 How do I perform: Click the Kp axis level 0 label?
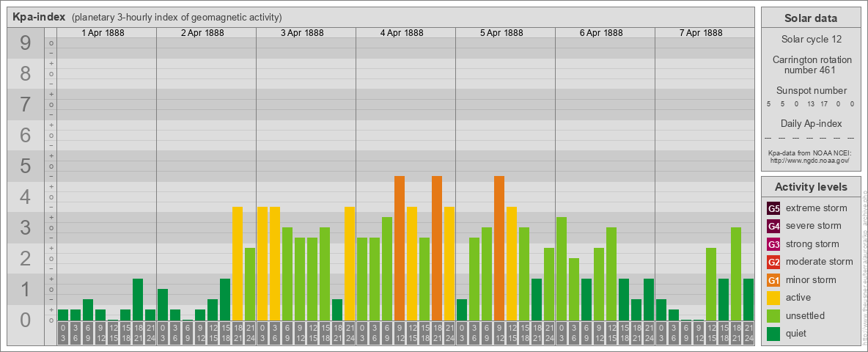pyautogui.click(x=26, y=320)
